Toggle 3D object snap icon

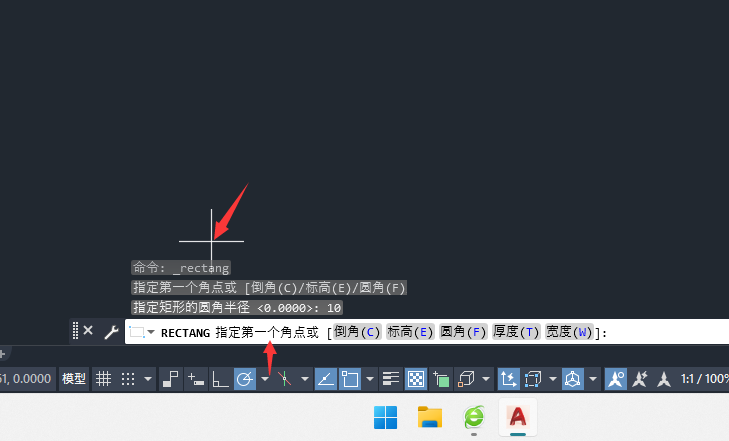coord(466,379)
